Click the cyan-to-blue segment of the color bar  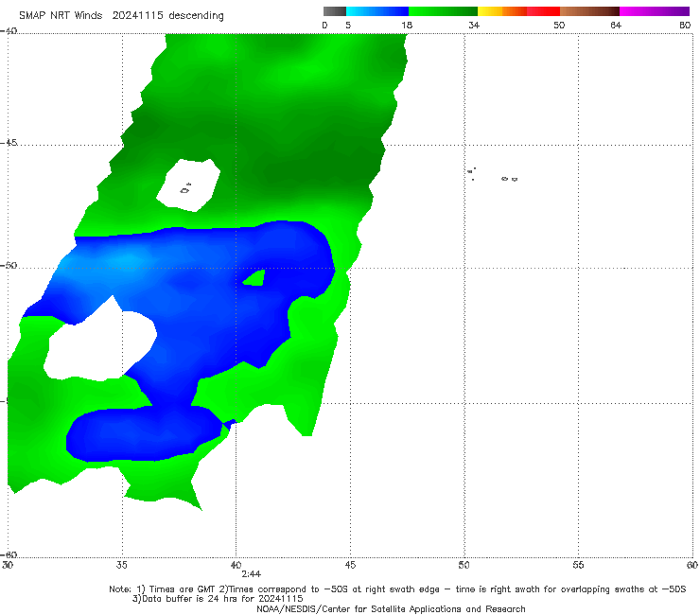(x=377, y=11)
